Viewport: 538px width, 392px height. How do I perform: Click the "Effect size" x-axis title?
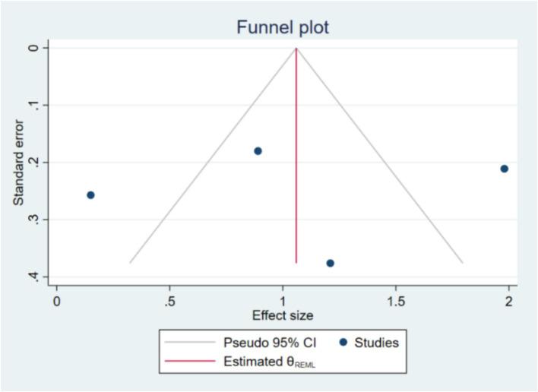[x=281, y=315]
